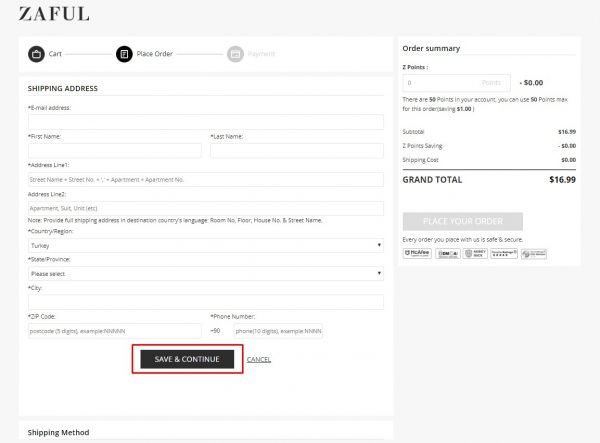Focus the Z Points input field
The width and height of the screenshot is (600, 443).
click(456, 83)
